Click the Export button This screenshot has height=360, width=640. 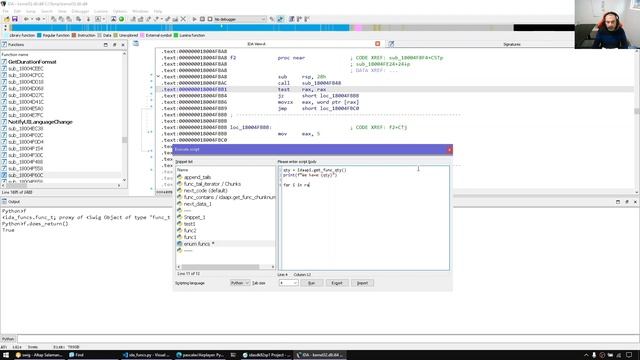pyautogui.click(x=337, y=283)
